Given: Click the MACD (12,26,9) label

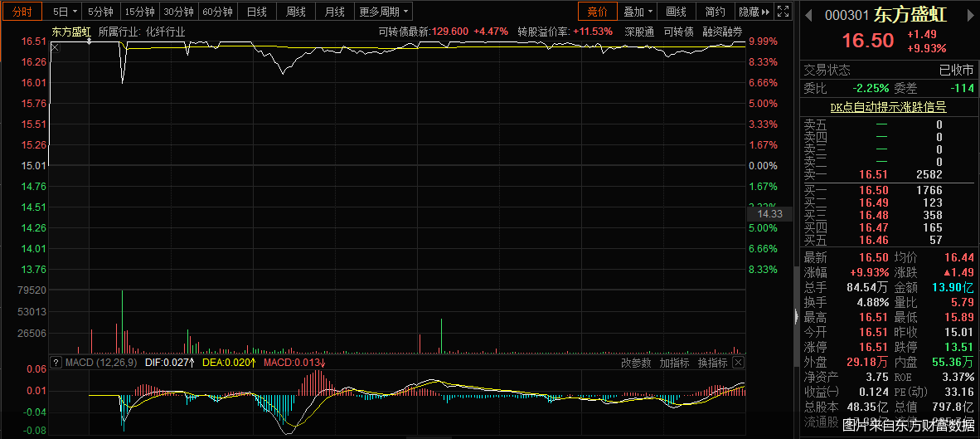Looking at the screenshot, I should 102,363.
